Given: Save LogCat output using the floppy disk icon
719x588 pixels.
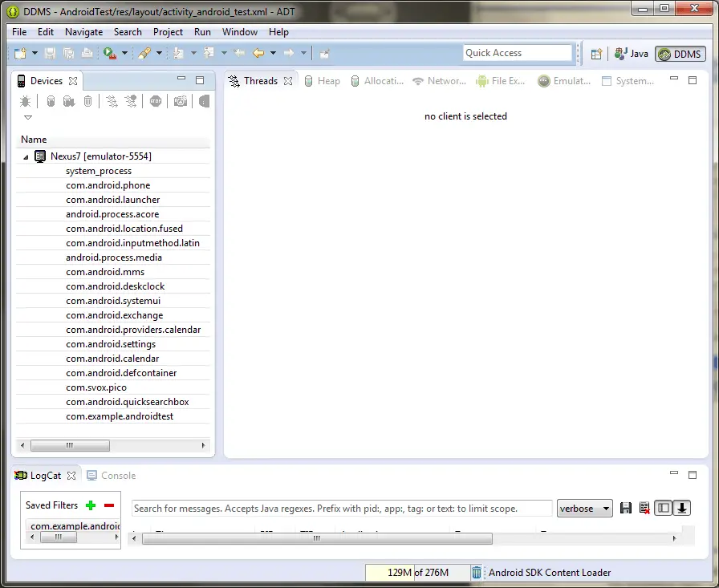Looking at the screenshot, I should tap(626, 508).
